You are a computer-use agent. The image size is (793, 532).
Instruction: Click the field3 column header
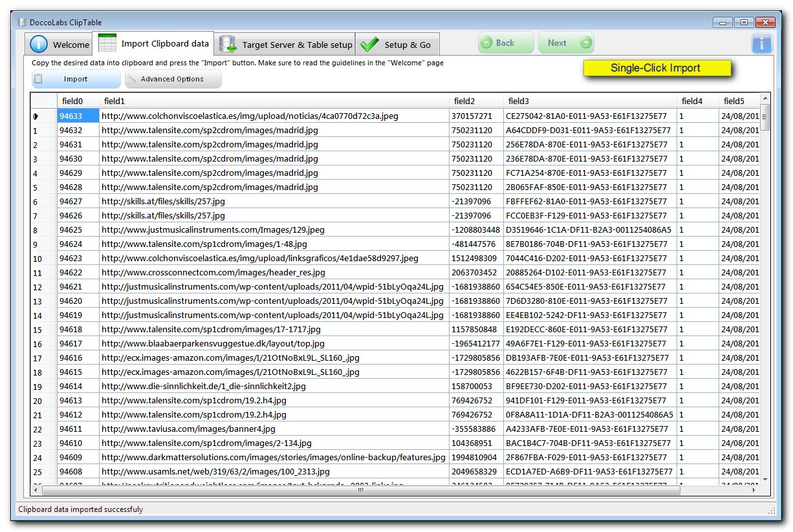click(591, 101)
